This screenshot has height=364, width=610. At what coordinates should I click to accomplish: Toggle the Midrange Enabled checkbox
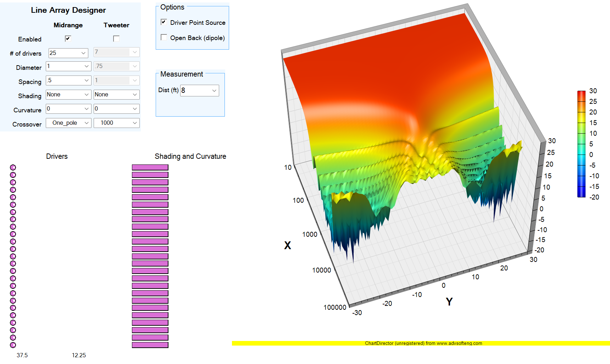click(x=68, y=39)
